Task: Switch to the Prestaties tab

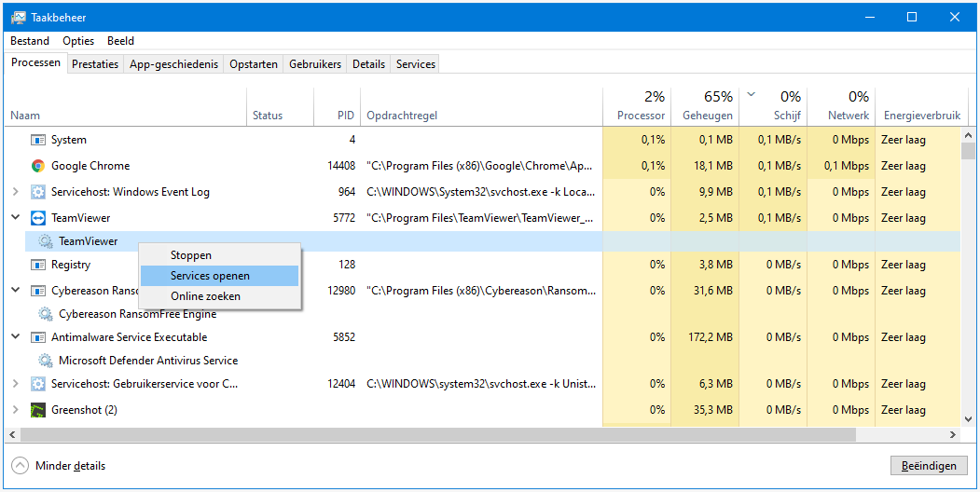Action: coord(95,64)
